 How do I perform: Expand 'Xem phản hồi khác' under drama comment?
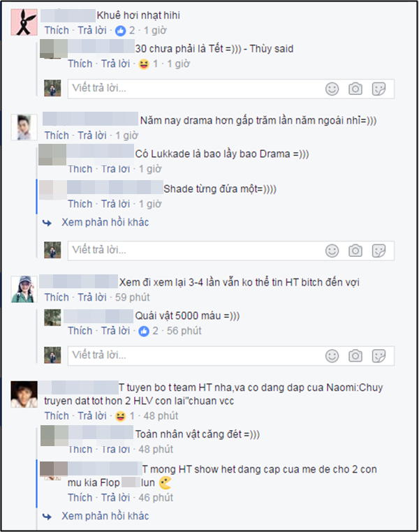coord(105,222)
